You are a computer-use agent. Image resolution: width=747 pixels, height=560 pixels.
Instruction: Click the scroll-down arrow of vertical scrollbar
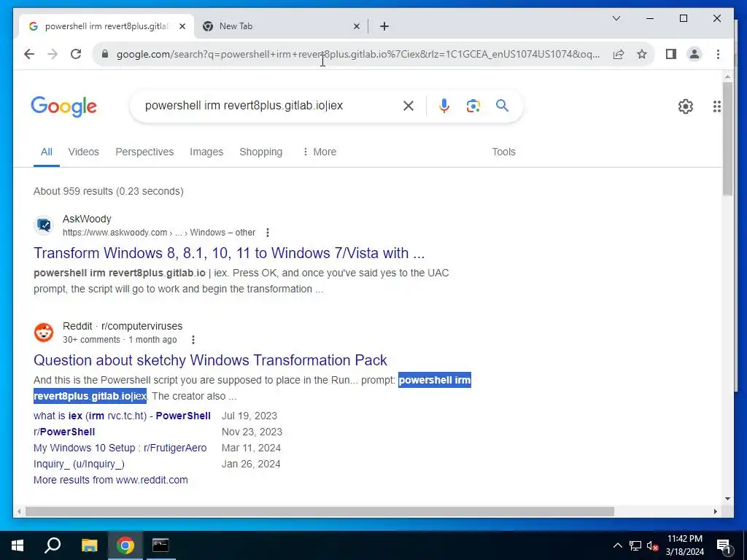tap(727, 499)
